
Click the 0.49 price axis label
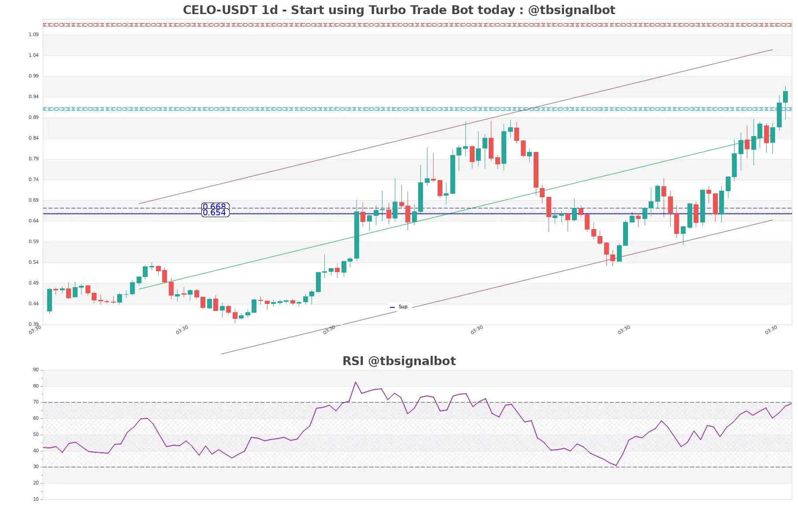coord(33,283)
